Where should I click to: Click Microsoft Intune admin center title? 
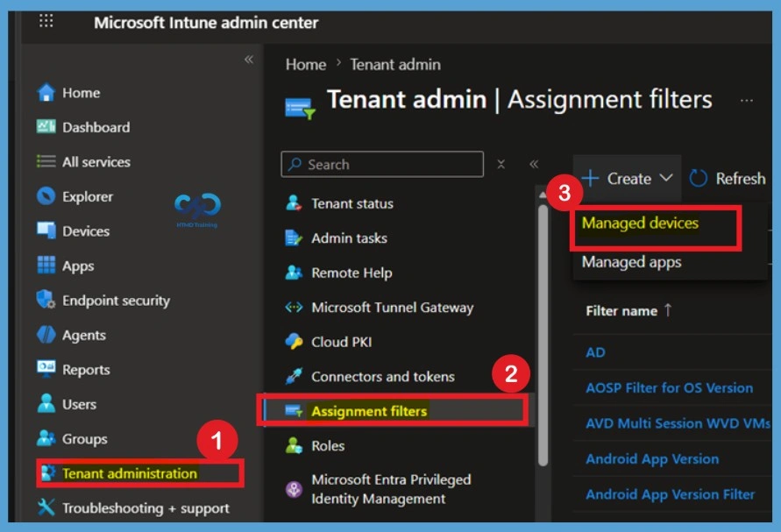click(x=206, y=23)
